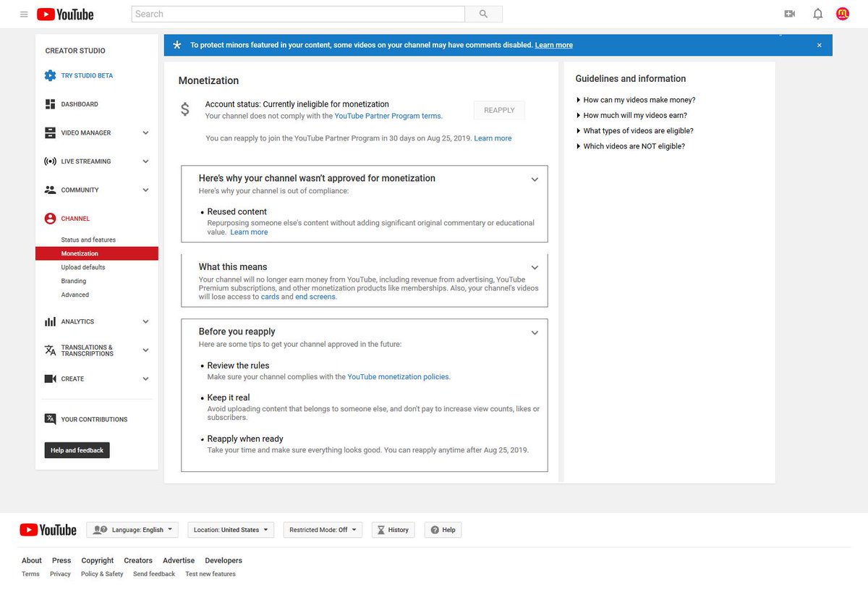This screenshot has height=595, width=868.
Task: Click the Community people icon
Action: pyautogui.click(x=50, y=190)
